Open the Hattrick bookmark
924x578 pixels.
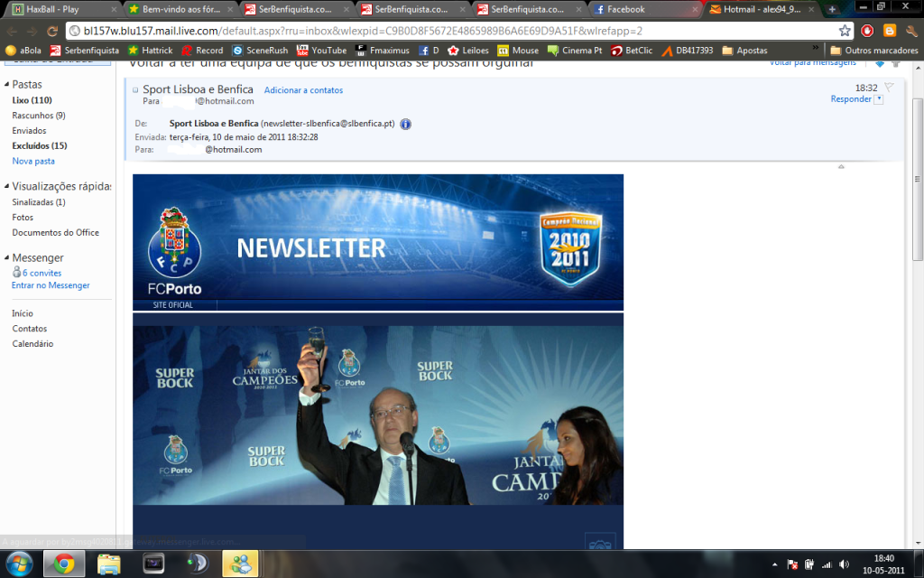(x=150, y=51)
